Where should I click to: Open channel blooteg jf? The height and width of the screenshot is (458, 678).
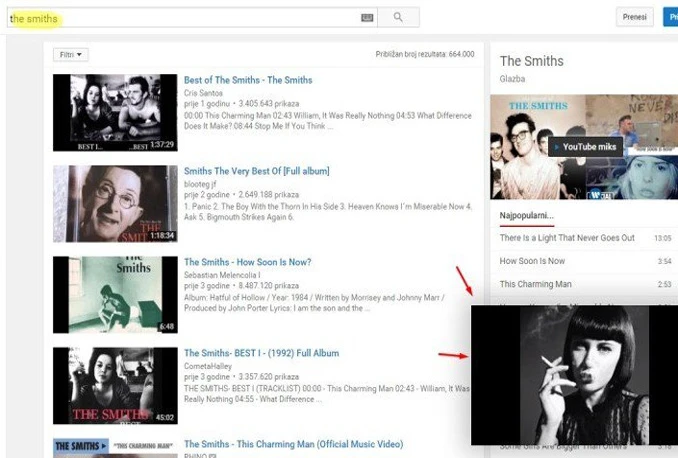pos(200,184)
